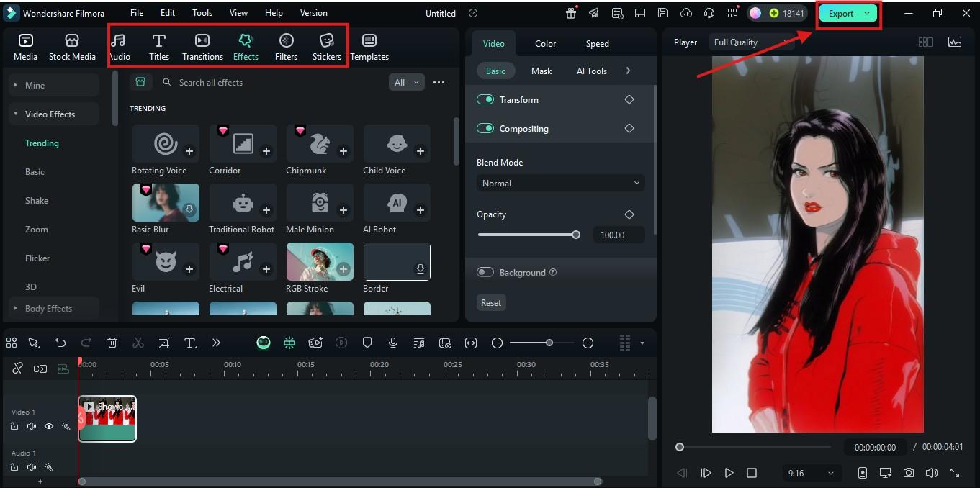Show more sub-tabs with the chevron
This screenshot has width=980, height=488.
click(x=628, y=71)
